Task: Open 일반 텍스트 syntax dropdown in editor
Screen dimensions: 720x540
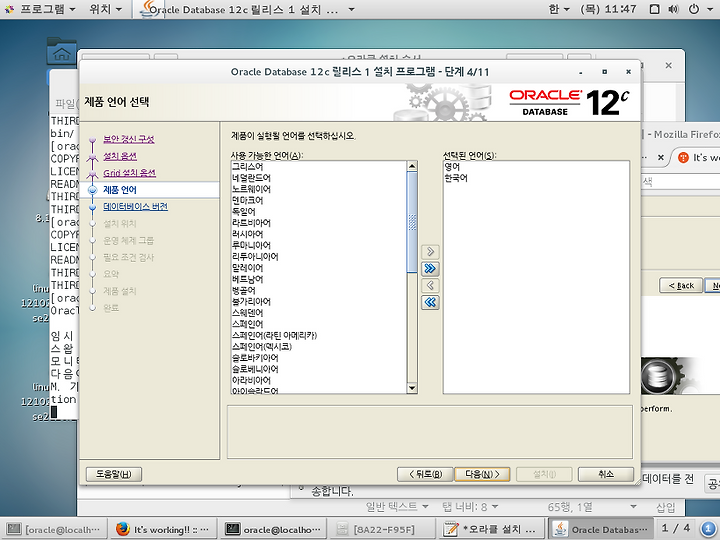Action: click(x=397, y=507)
